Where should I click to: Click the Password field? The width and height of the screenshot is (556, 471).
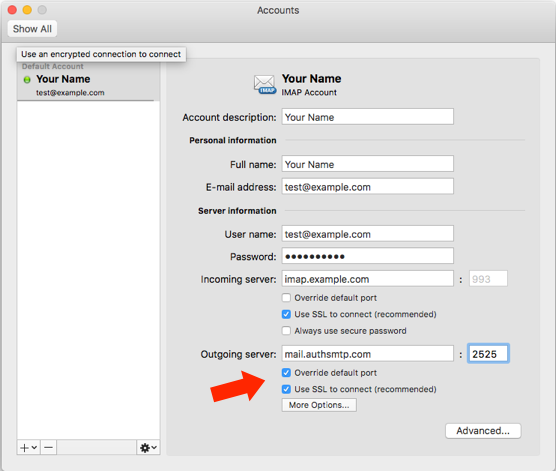pyautogui.click(x=367, y=256)
